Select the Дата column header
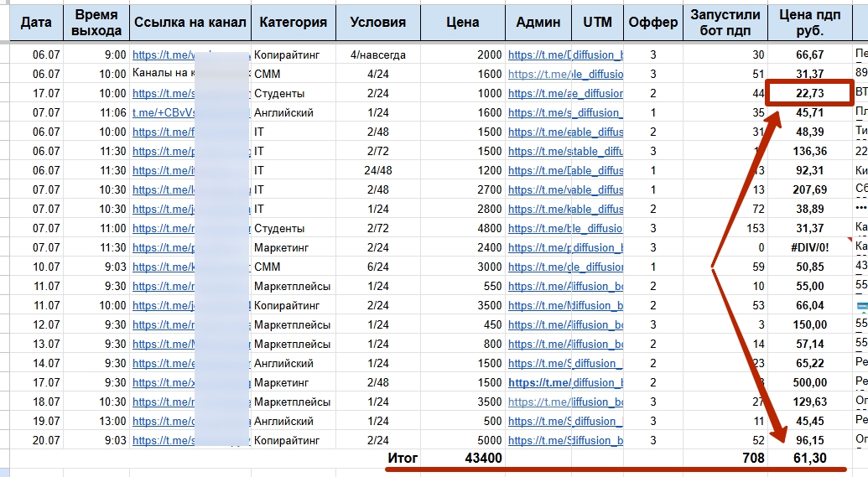The width and height of the screenshot is (868, 477). point(37,22)
